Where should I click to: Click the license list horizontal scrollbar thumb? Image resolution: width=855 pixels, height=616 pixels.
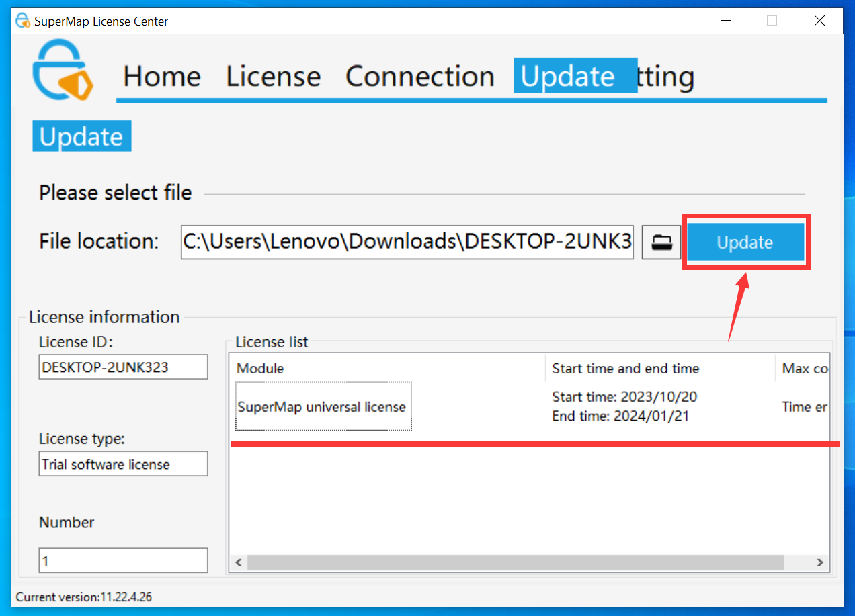pyautogui.click(x=516, y=562)
